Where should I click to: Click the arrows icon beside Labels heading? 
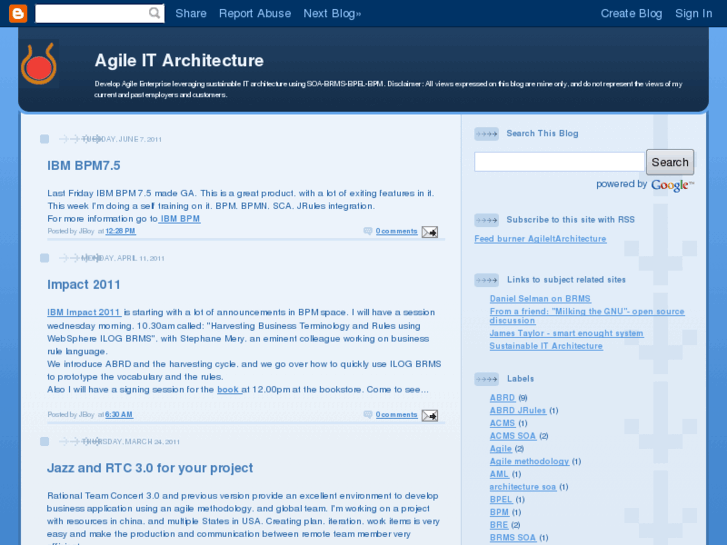[486, 379]
